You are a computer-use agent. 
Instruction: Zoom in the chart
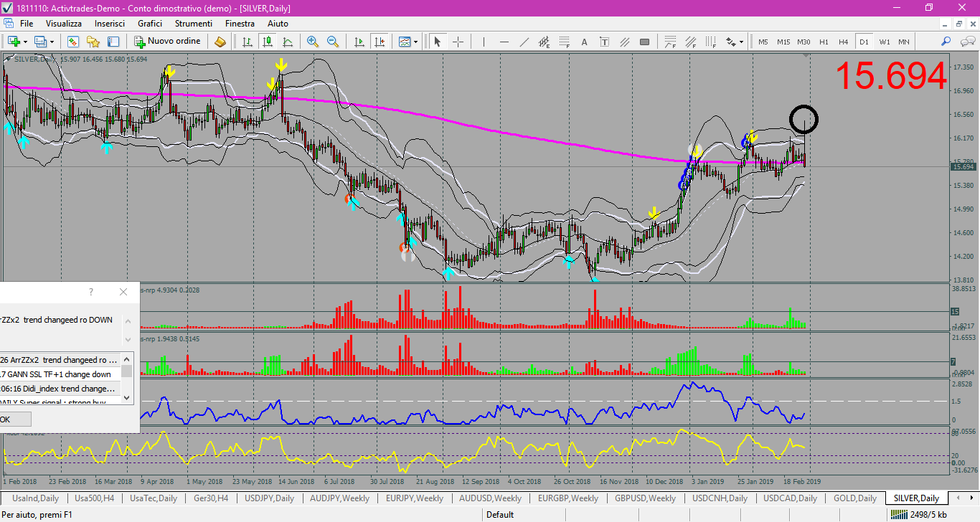pyautogui.click(x=313, y=42)
